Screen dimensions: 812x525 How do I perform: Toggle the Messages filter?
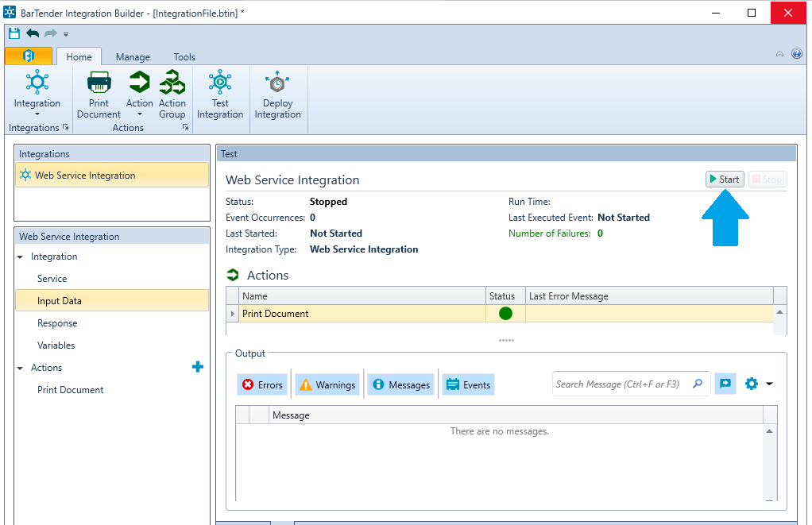(x=401, y=384)
